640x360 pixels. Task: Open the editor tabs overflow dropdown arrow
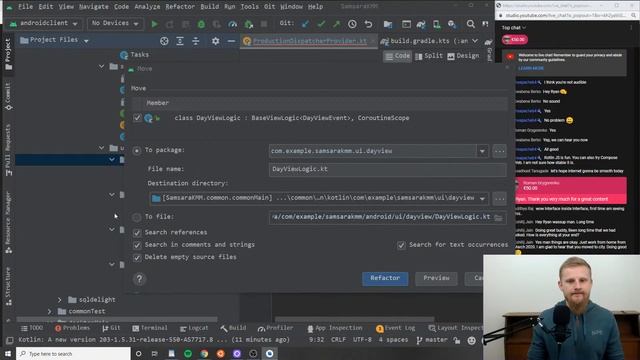coord(475,41)
